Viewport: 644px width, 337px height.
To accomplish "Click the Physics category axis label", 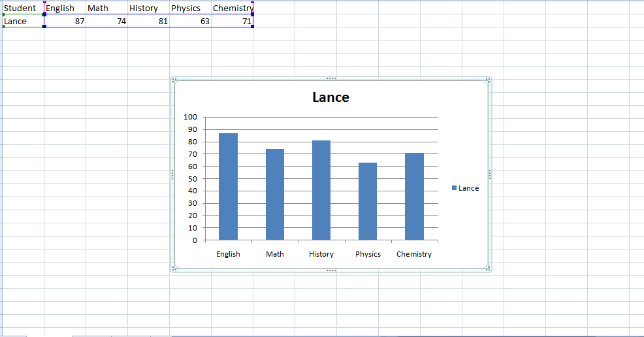I will click(x=368, y=254).
